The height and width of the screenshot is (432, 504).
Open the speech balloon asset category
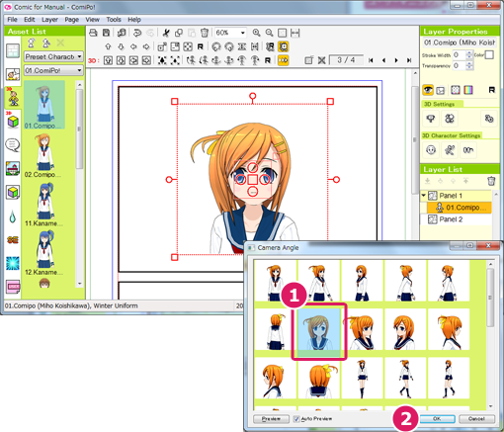[x=13, y=145]
